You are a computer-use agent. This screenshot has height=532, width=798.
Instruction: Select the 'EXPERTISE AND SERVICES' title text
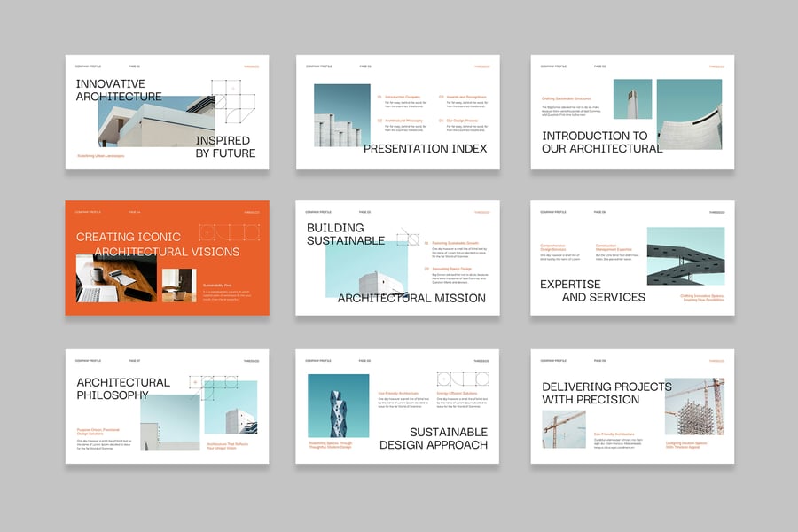coord(592,291)
